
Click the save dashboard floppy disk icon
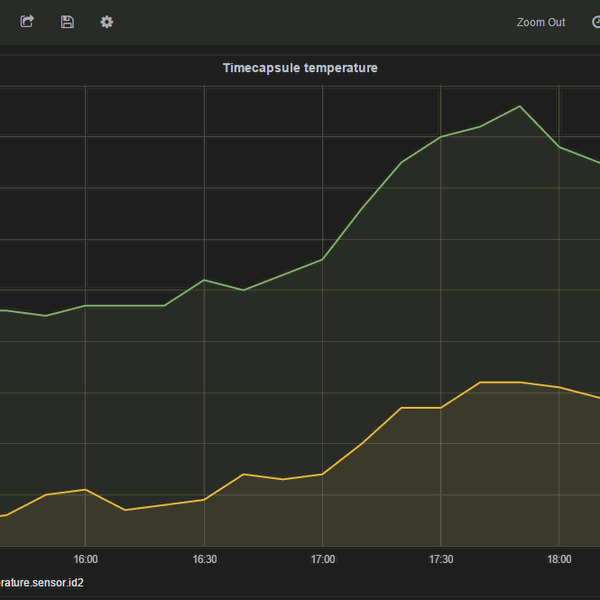67,21
